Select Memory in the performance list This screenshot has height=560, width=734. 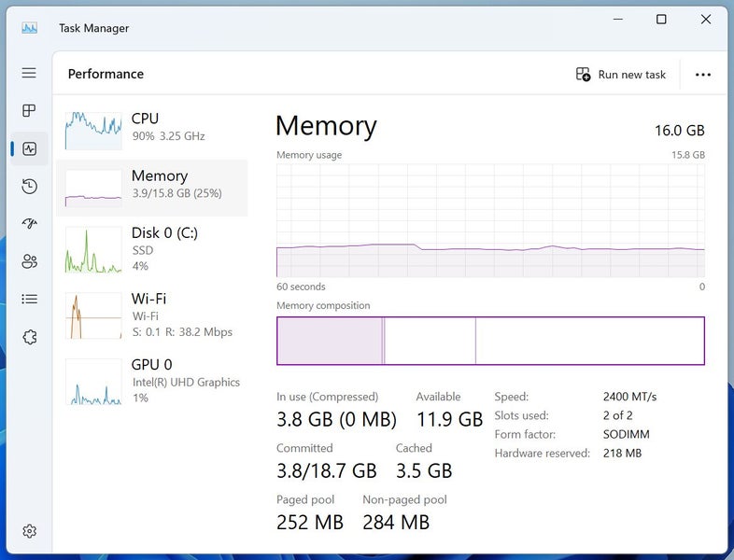152,185
